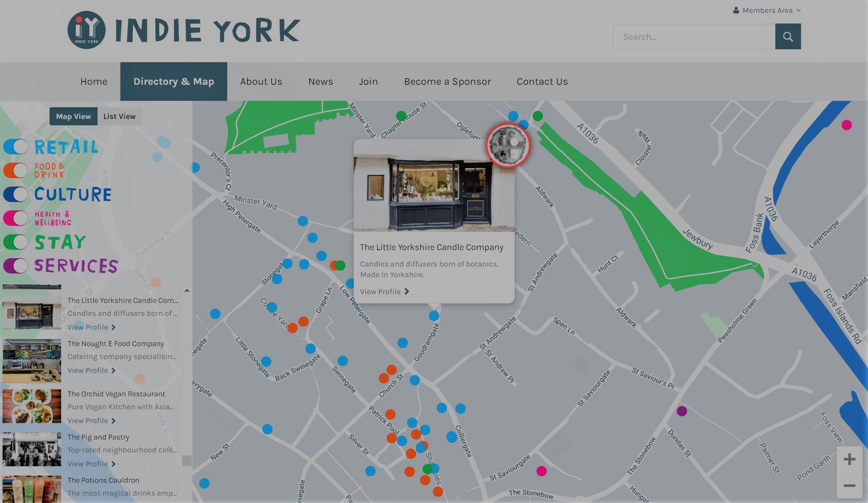Viewport: 868px width, 503px height.
Task: Select the green Stay pin near Ogleforth
Action: [x=538, y=116]
